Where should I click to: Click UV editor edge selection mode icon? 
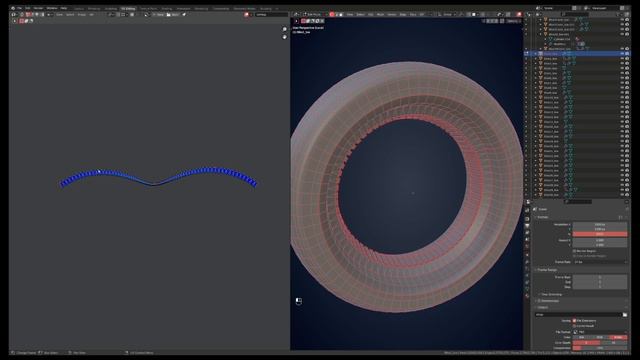(x=32, y=14)
